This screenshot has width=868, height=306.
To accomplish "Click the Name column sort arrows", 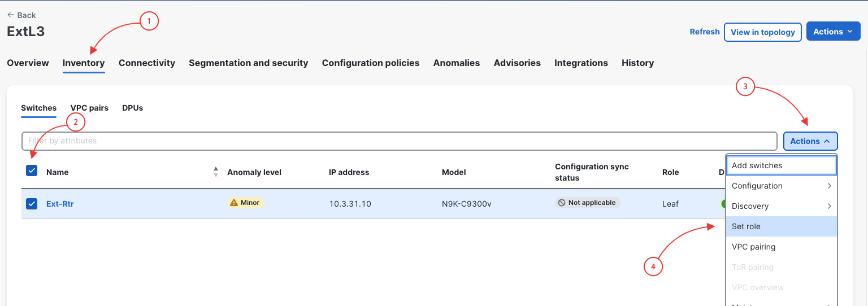I will (216, 172).
